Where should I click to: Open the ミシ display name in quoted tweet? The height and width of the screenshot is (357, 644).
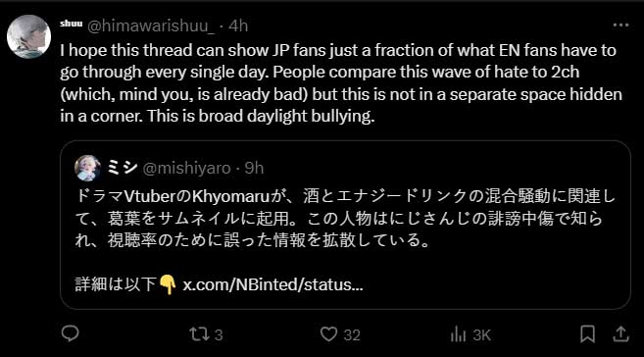coord(122,168)
